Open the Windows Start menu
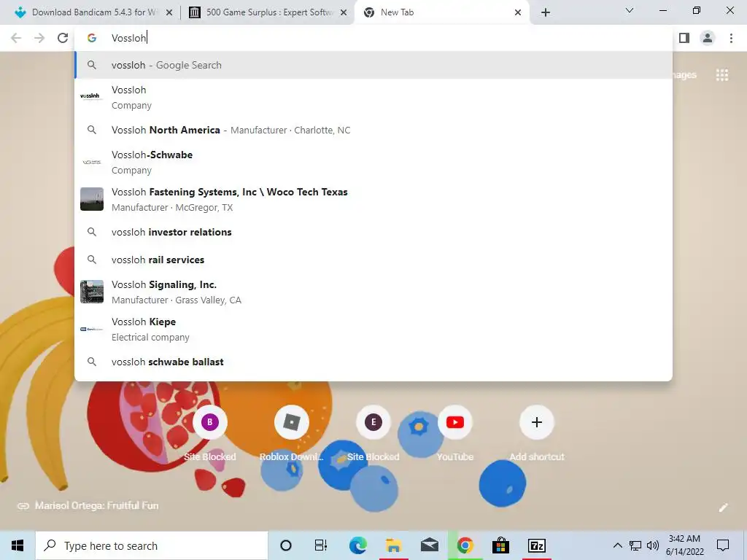 click(18, 545)
